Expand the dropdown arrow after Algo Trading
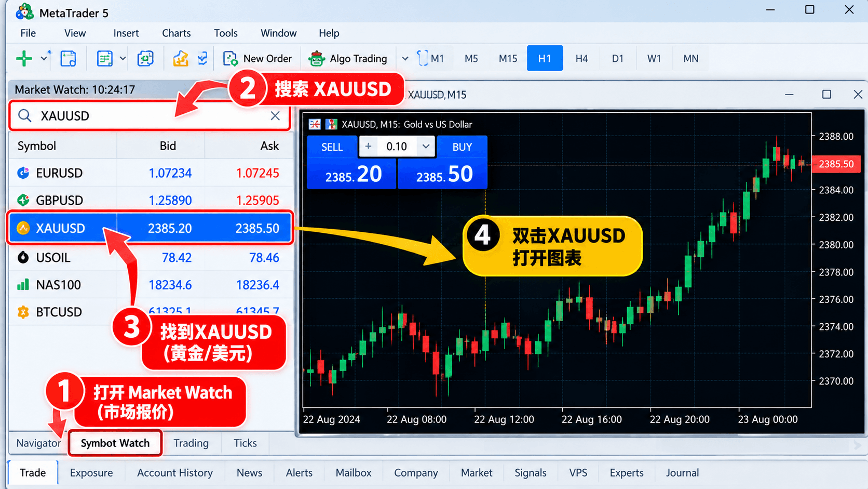 pos(405,59)
